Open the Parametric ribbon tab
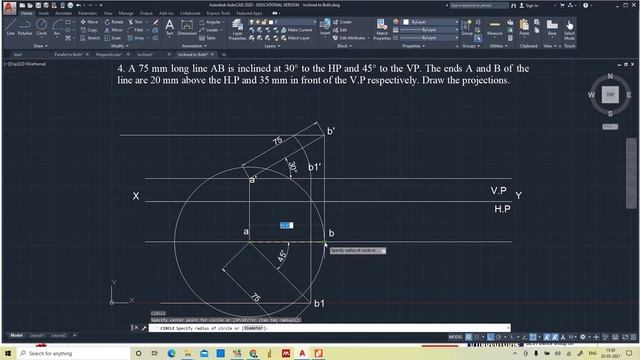Image resolution: width=640 pixels, height=360 pixels. 87,13
